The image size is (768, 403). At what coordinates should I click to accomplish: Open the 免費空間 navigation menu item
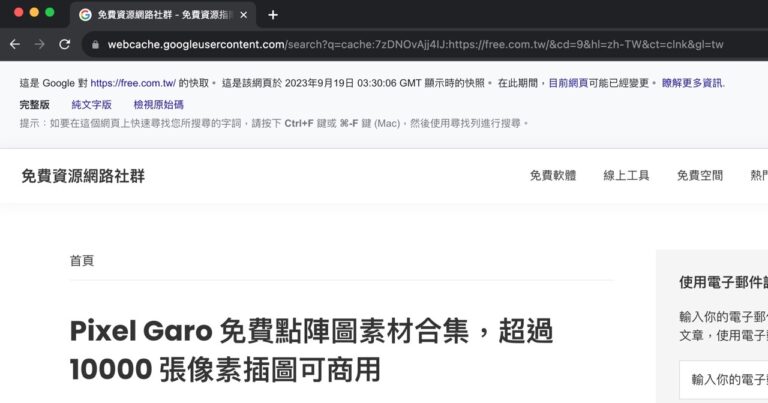700,175
